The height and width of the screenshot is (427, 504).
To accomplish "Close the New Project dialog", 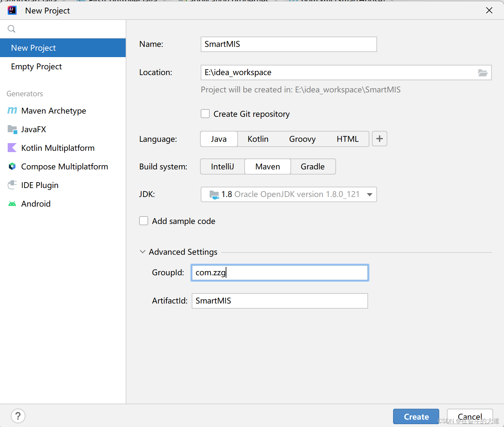I will tap(489, 10).
